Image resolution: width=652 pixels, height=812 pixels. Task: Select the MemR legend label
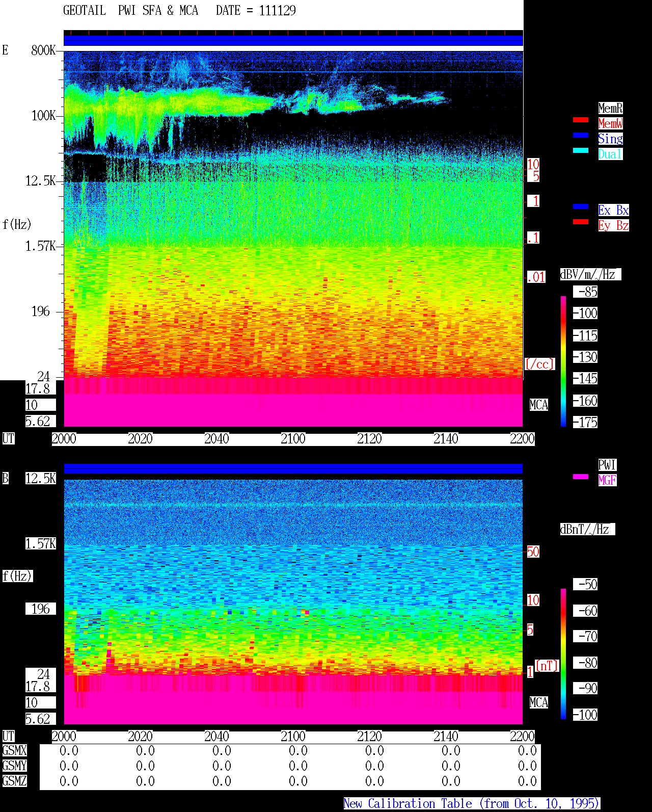pos(610,108)
